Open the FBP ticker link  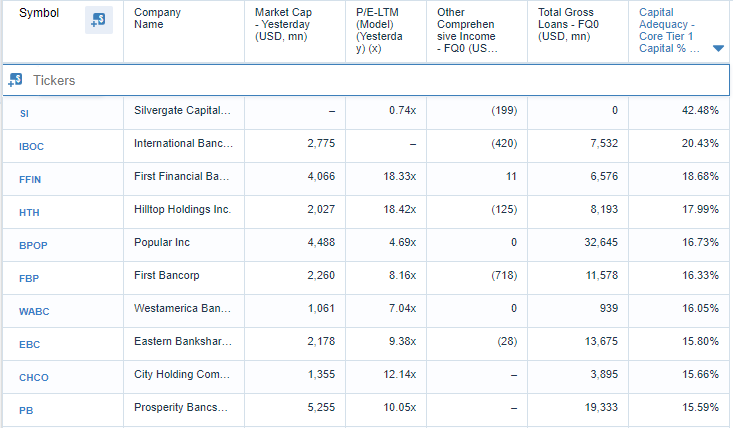[x=29, y=278]
